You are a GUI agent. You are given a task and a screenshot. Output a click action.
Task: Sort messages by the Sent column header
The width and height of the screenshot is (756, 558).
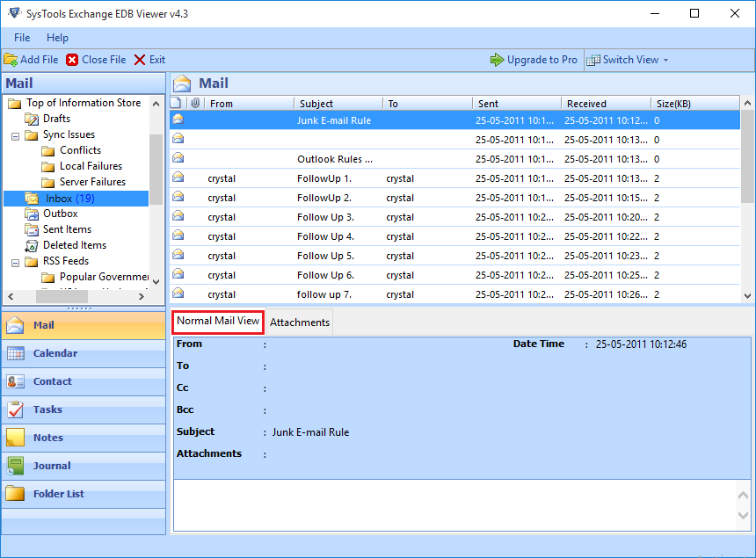(x=517, y=103)
